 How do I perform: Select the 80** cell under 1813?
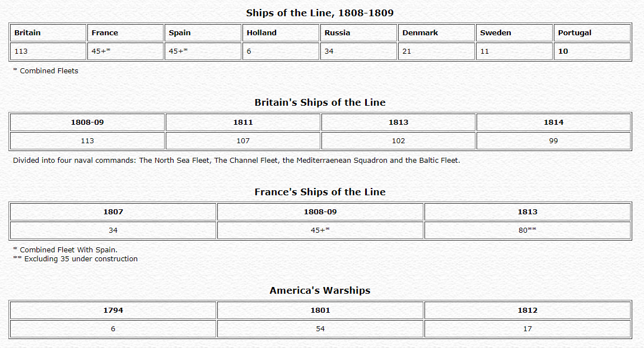click(528, 230)
